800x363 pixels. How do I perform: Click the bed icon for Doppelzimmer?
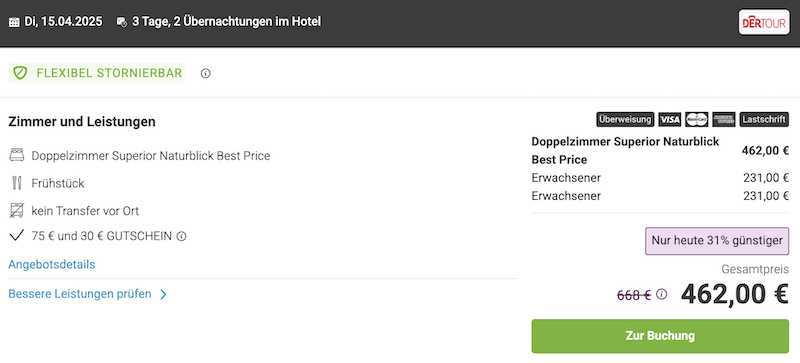click(17, 155)
